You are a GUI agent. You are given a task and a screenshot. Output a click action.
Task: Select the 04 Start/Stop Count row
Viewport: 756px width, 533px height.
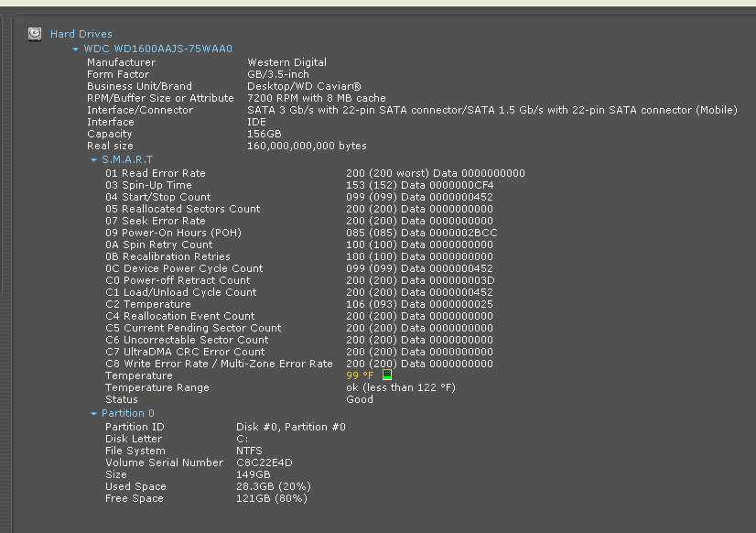pyautogui.click(x=299, y=197)
